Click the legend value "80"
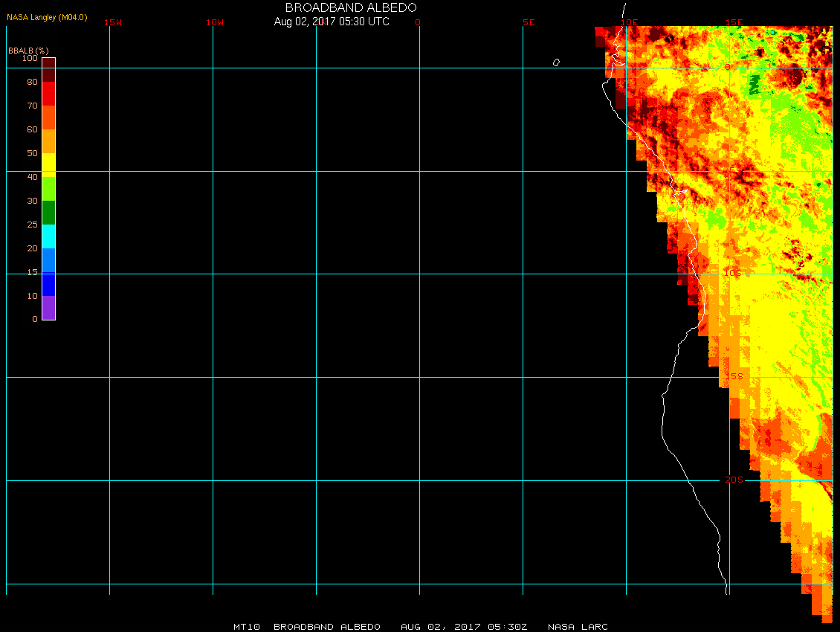This screenshot has width=840, height=632. tap(33, 82)
